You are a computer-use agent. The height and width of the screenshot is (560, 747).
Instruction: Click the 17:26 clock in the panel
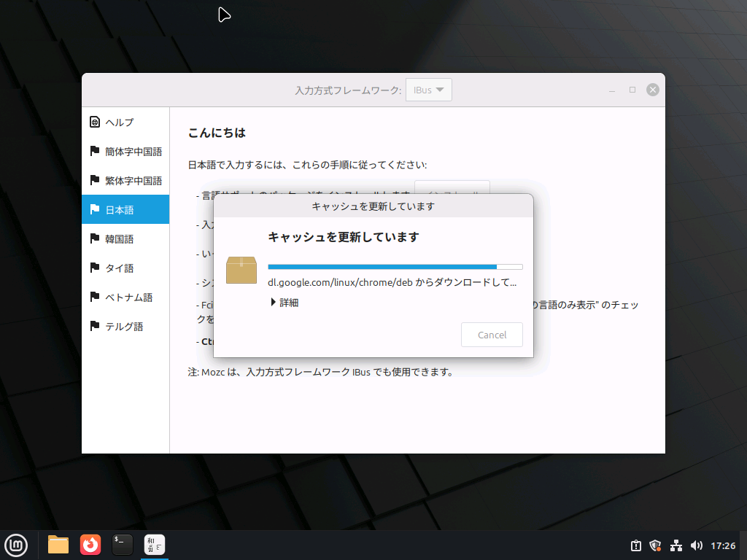coord(723,545)
